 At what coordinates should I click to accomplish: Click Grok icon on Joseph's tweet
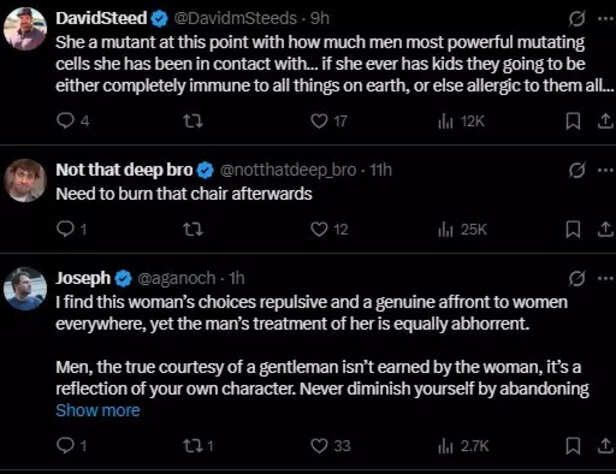click(576, 277)
